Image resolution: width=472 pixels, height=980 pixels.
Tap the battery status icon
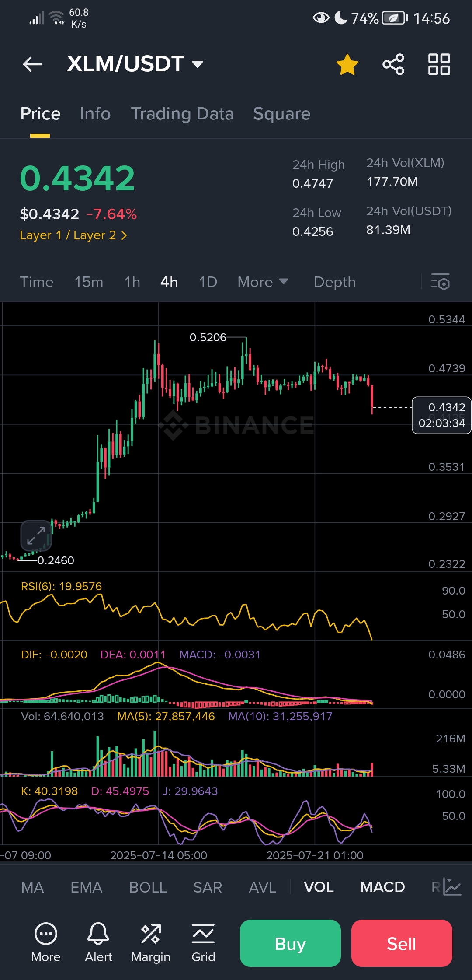(395, 18)
